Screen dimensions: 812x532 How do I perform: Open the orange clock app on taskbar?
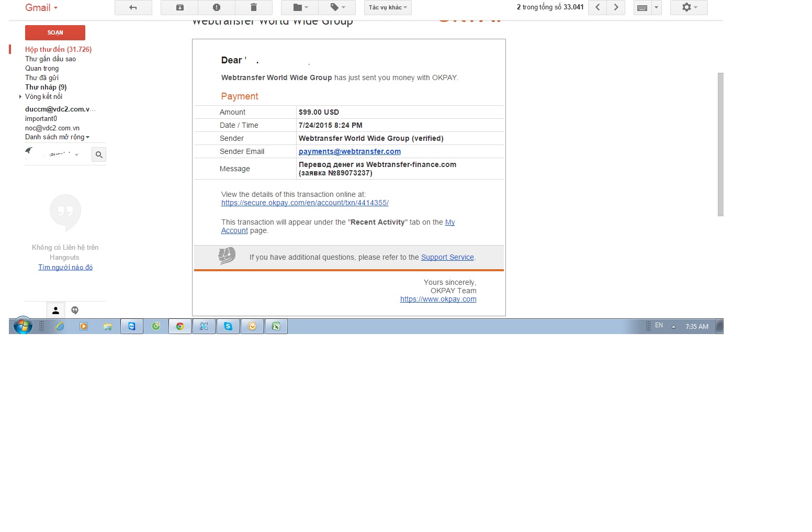(x=252, y=326)
